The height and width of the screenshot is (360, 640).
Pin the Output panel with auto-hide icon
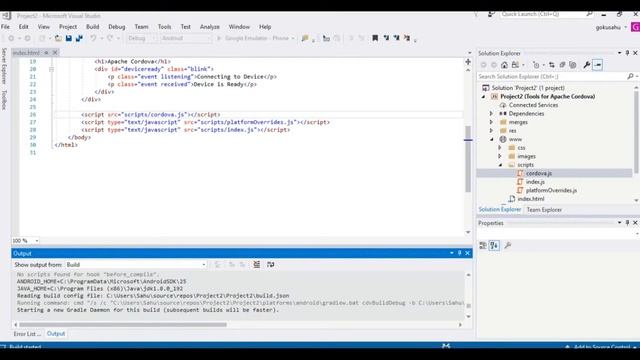click(460, 253)
